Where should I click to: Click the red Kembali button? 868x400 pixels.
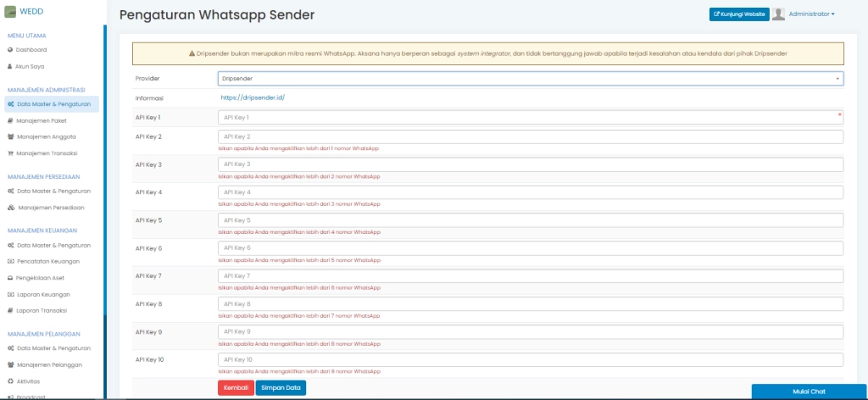click(x=235, y=388)
